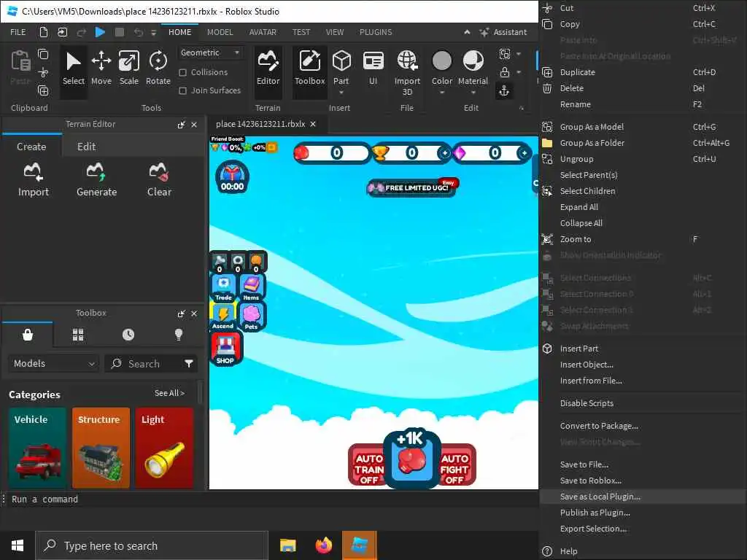Image resolution: width=747 pixels, height=560 pixels.
Task: Collapse the ribbon with the chevron
Action: [x=467, y=32]
